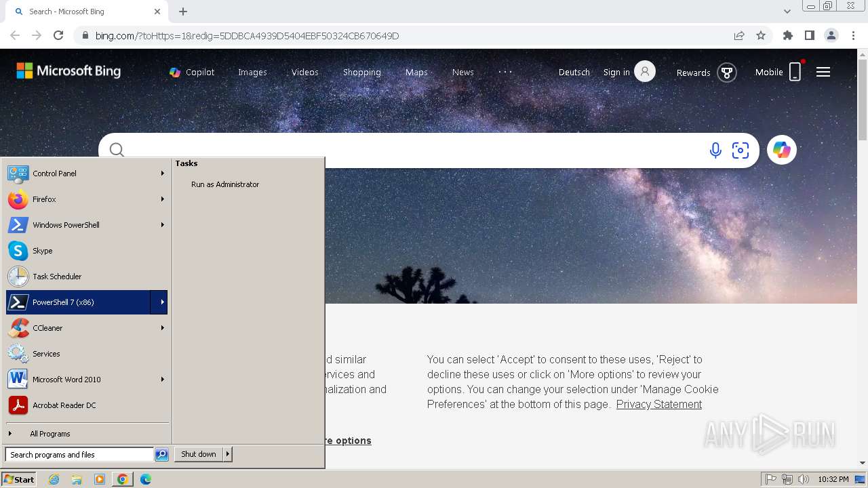Open Chrome three-dot menu

[x=854, y=35]
